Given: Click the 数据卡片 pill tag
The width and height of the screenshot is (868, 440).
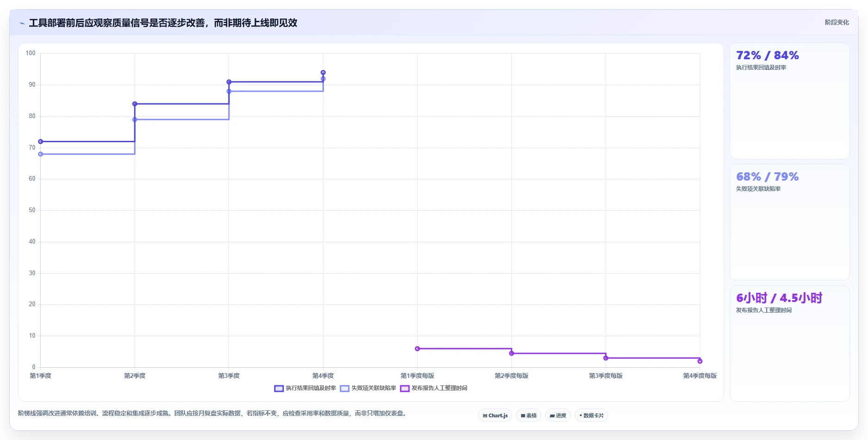Looking at the screenshot, I should (591, 415).
